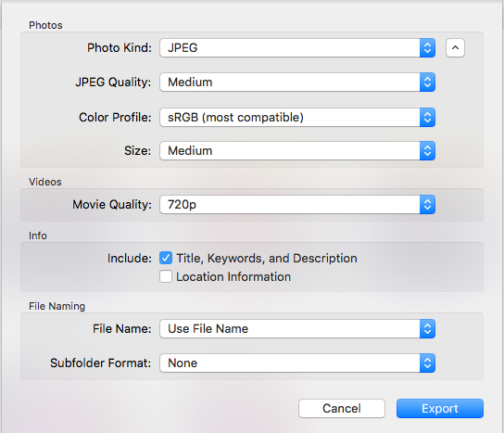Click the Location Information label text
Viewport: 504px width, 433px height.
(x=233, y=277)
